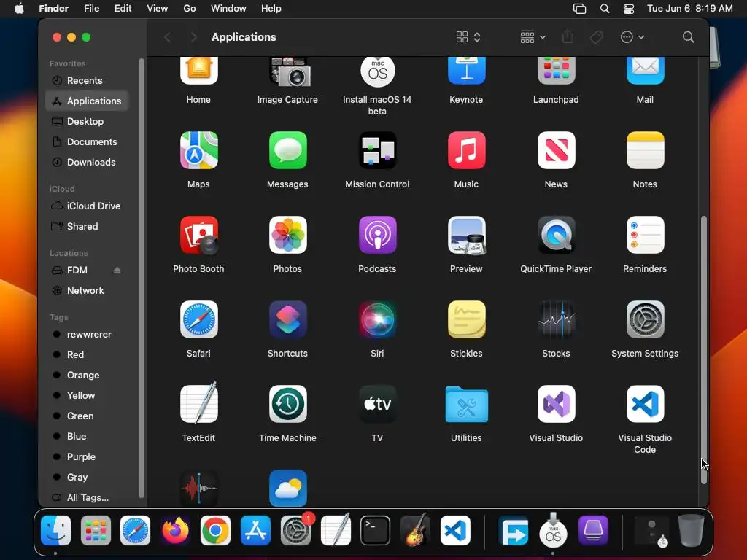The image size is (747, 560).
Task: Select the Siri app icon
Action: [377, 319]
